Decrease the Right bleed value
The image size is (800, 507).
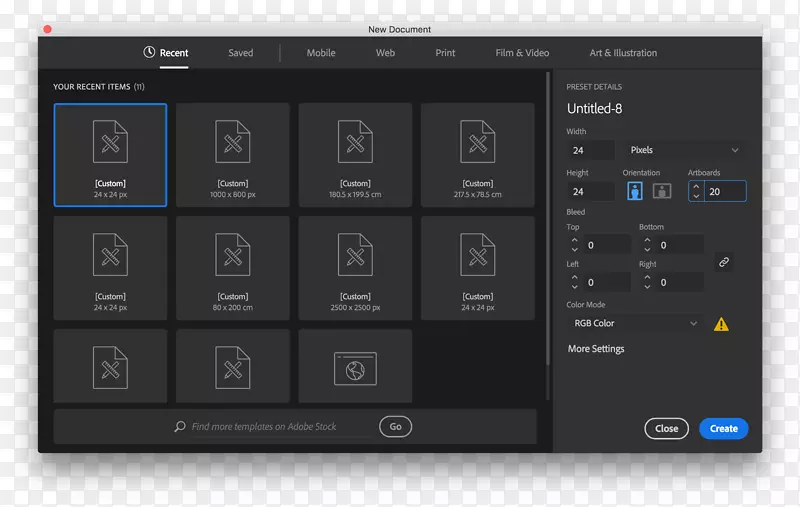coord(647,287)
